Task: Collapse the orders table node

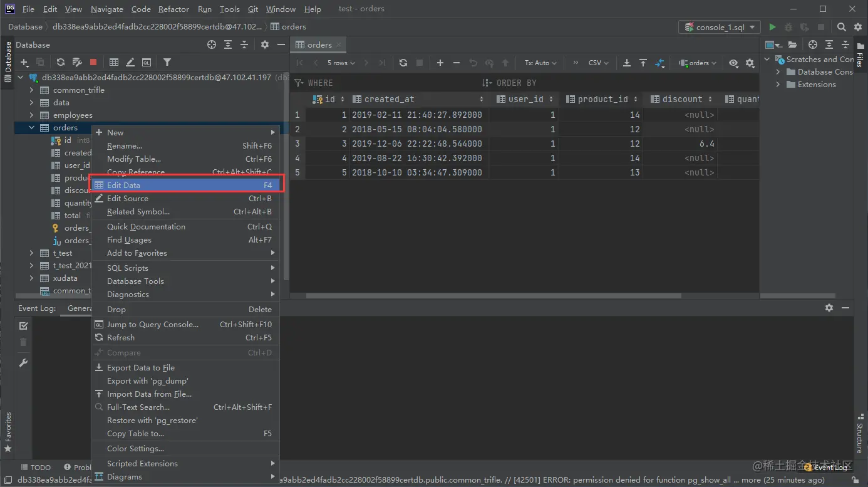Action: point(32,128)
